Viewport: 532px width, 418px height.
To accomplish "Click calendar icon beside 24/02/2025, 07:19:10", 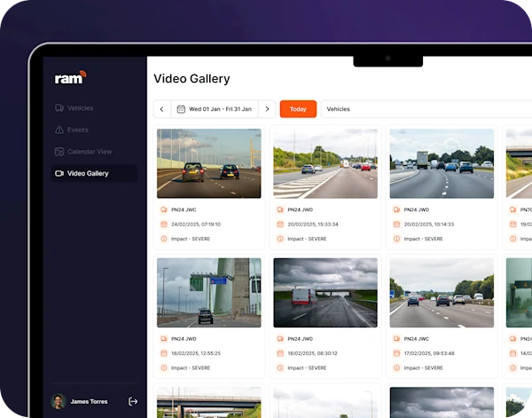I will click(164, 225).
